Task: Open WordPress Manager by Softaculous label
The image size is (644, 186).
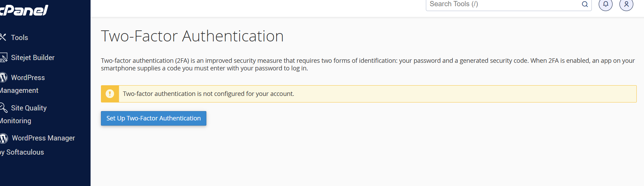Action: tap(37, 145)
